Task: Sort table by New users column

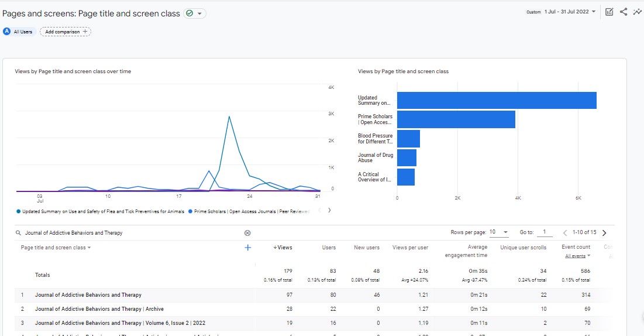Action: tap(367, 248)
